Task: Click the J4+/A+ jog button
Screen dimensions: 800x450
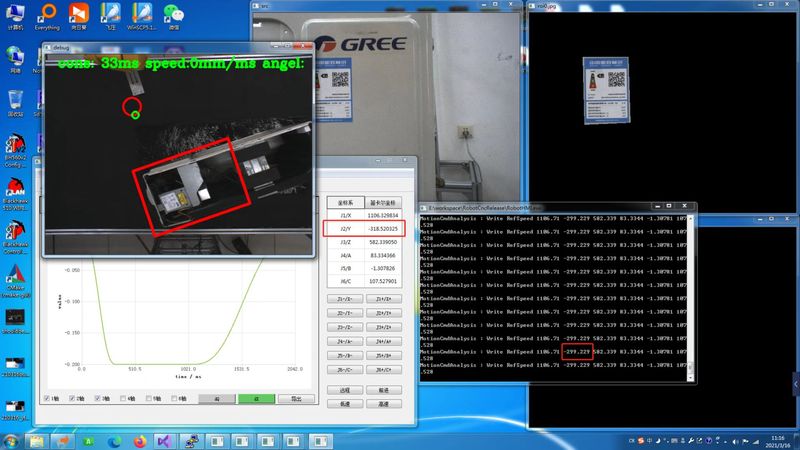Action: (x=384, y=341)
